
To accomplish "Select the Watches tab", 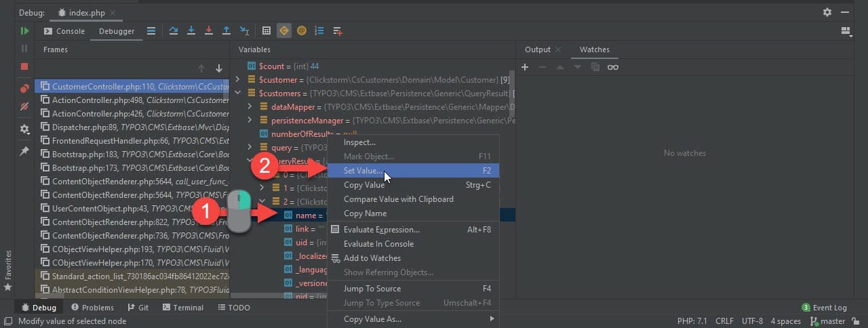I will pos(594,49).
